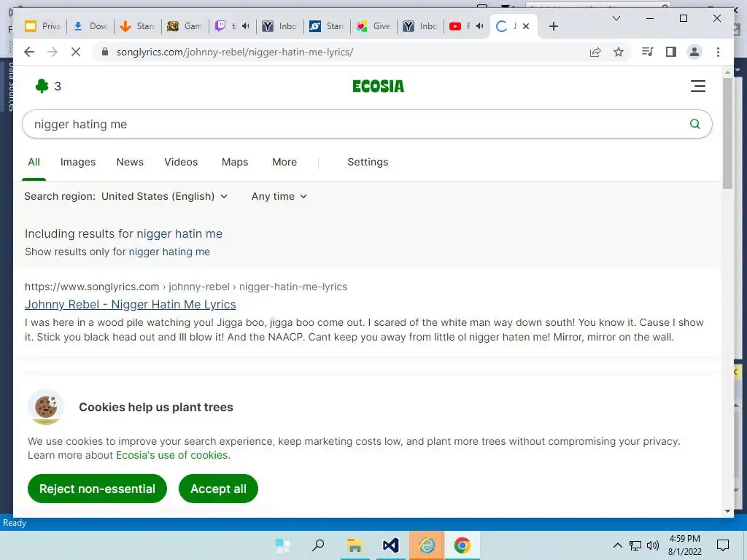This screenshot has width=747, height=560.
Task: Click the volume speaker tray icon
Action: [653, 545]
